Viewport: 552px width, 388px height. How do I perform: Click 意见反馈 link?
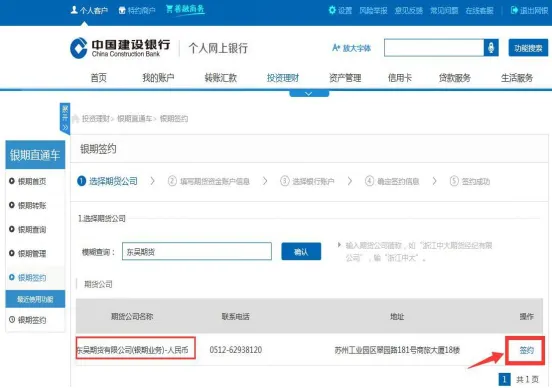pos(409,11)
